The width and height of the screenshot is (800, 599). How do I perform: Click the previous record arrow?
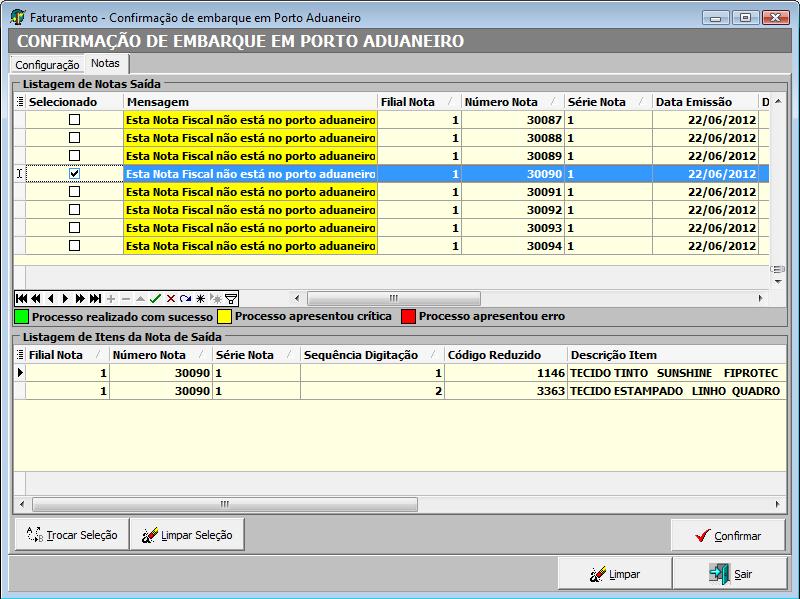coord(50,298)
